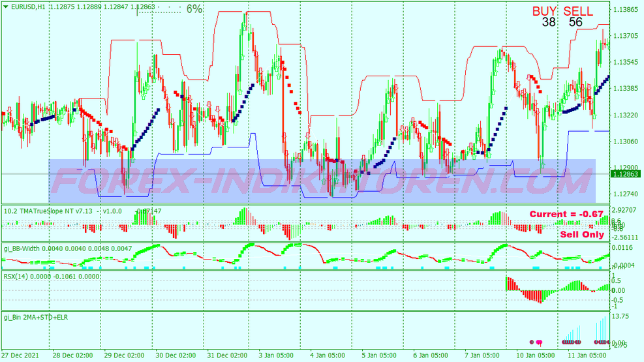Viewport: 644px width, 362px height.
Task: Click the red BUY label
Action: pos(545,11)
